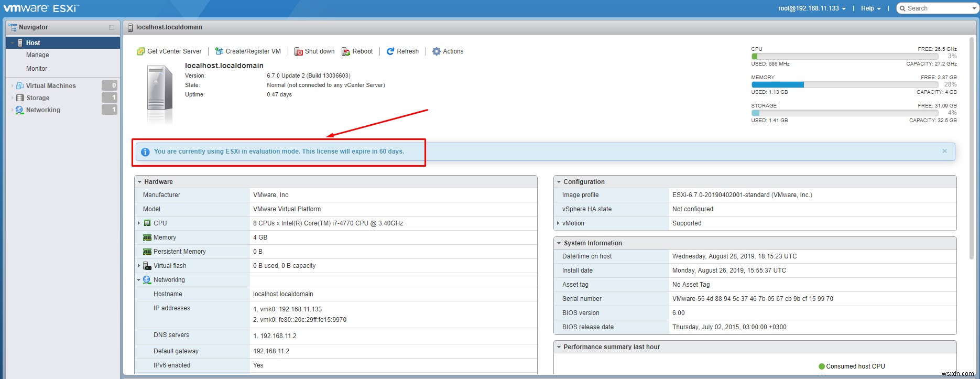This screenshot has height=379, width=980.
Task: Click the Actions gear icon
Action: click(437, 51)
